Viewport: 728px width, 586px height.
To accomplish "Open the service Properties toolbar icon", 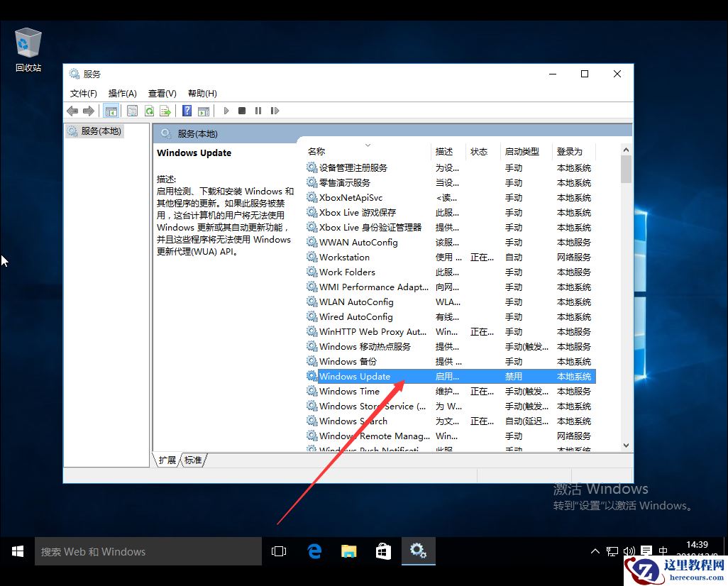I will pos(132,111).
